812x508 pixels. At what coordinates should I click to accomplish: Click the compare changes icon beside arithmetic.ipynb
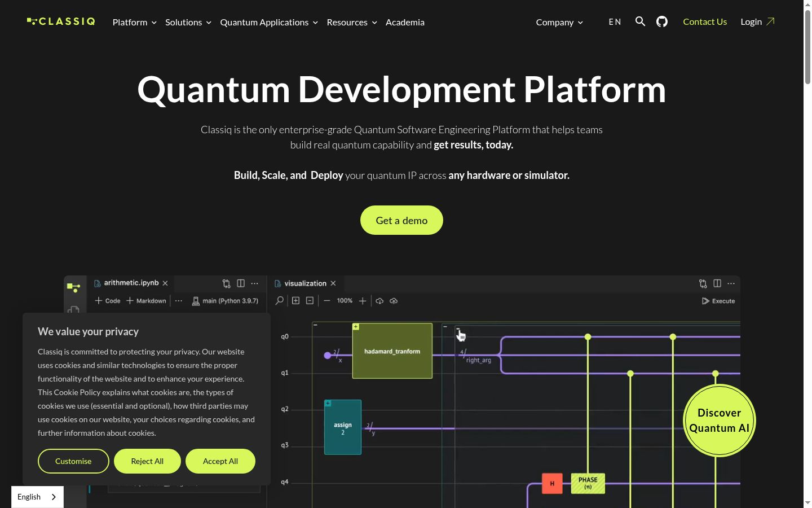click(x=227, y=283)
